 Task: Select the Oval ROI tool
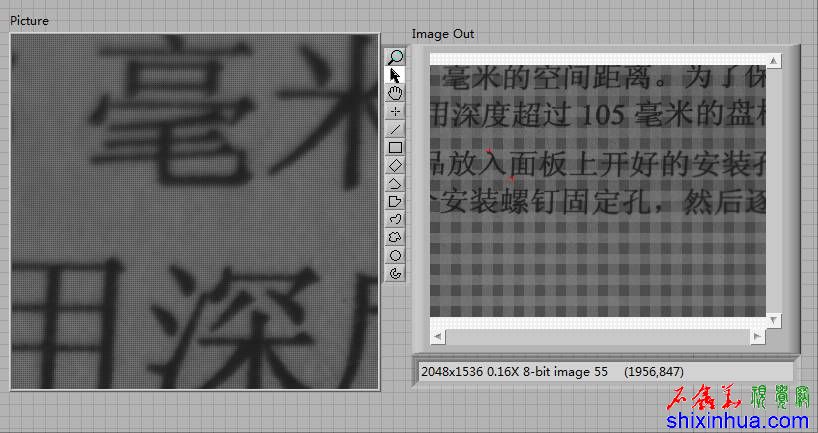pyautogui.click(x=396, y=255)
